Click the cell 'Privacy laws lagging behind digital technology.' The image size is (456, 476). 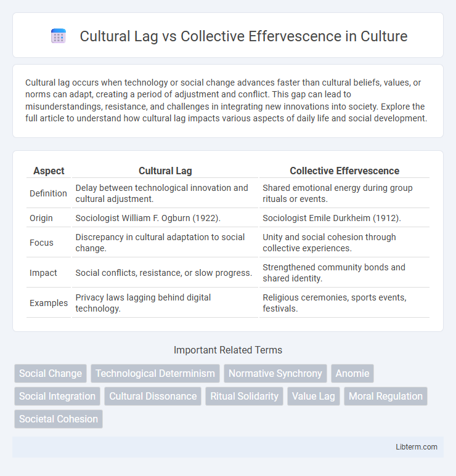click(x=165, y=303)
